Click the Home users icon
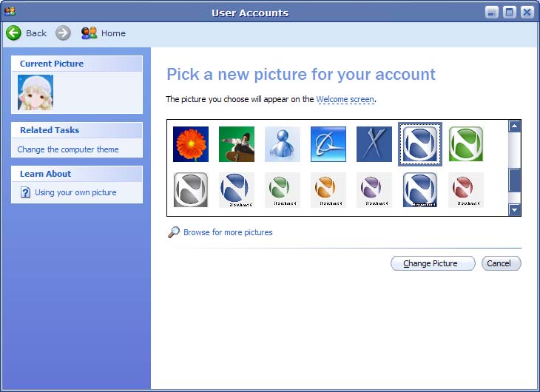The image size is (540, 392). [x=89, y=33]
